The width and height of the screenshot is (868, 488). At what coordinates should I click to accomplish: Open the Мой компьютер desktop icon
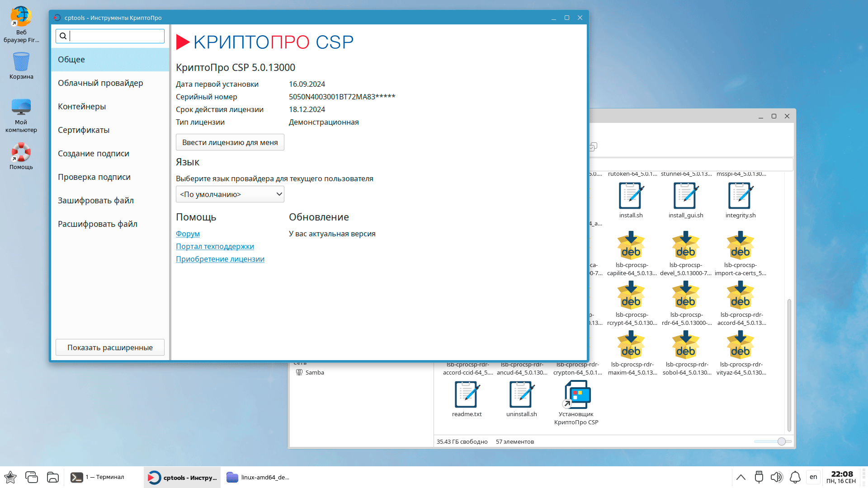click(x=21, y=108)
